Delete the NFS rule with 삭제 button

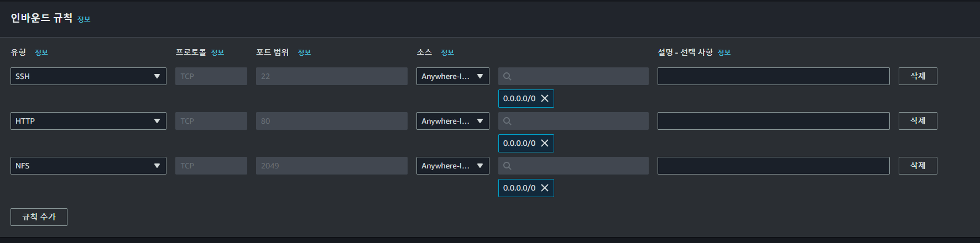click(918, 166)
